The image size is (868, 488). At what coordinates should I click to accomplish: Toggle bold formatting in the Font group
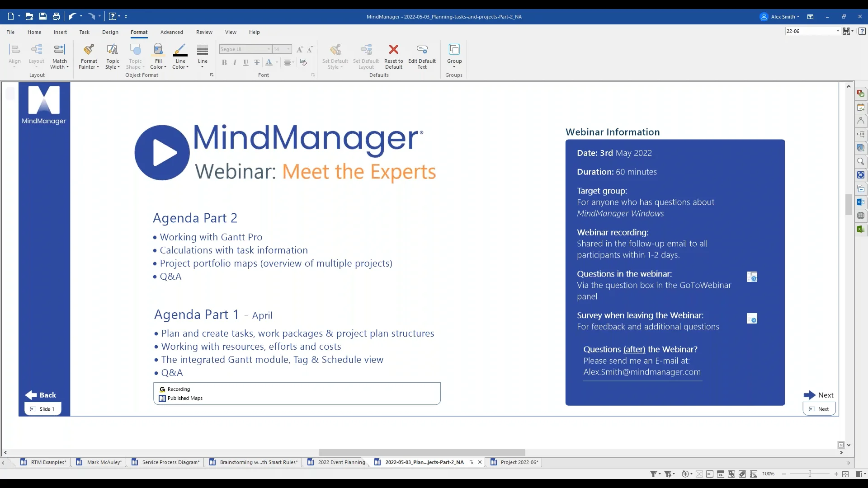pos(224,63)
